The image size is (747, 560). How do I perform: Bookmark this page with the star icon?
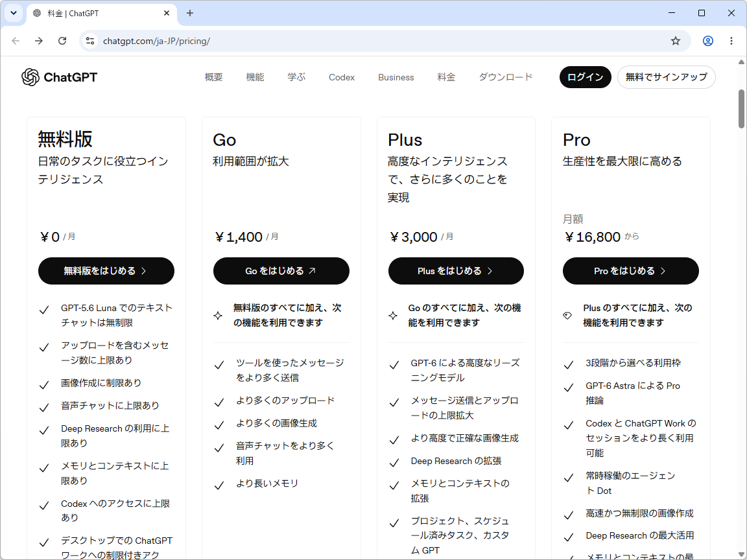pos(676,41)
